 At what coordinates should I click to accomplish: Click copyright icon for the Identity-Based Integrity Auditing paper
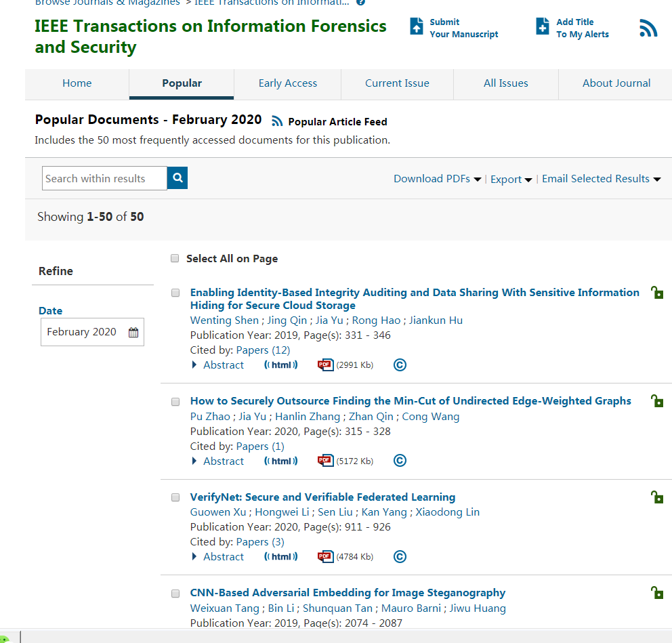[400, 365]
